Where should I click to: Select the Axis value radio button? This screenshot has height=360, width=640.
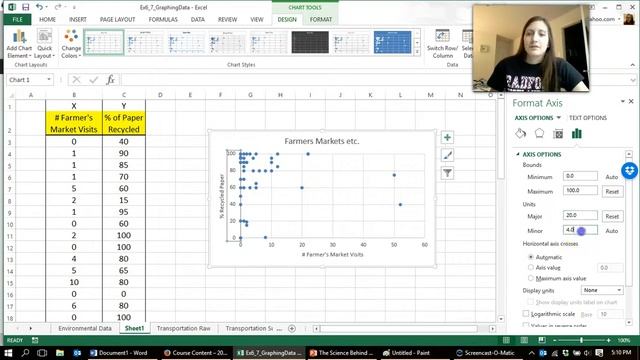[x=531, y=267]
